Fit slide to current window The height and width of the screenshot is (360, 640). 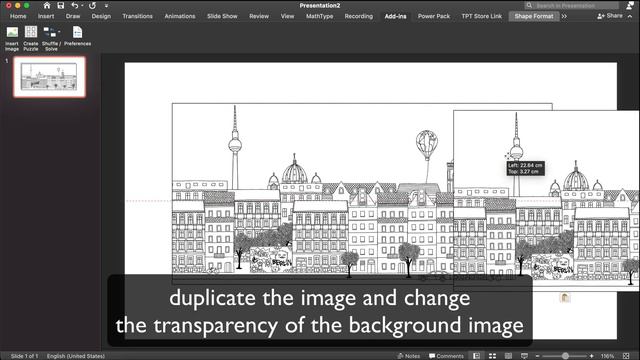626,356
